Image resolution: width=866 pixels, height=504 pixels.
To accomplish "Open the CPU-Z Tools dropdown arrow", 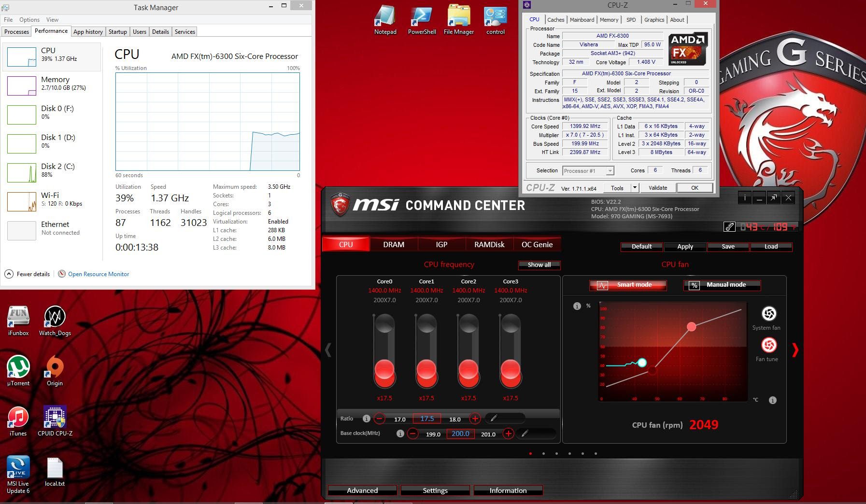I will [635, 188].
